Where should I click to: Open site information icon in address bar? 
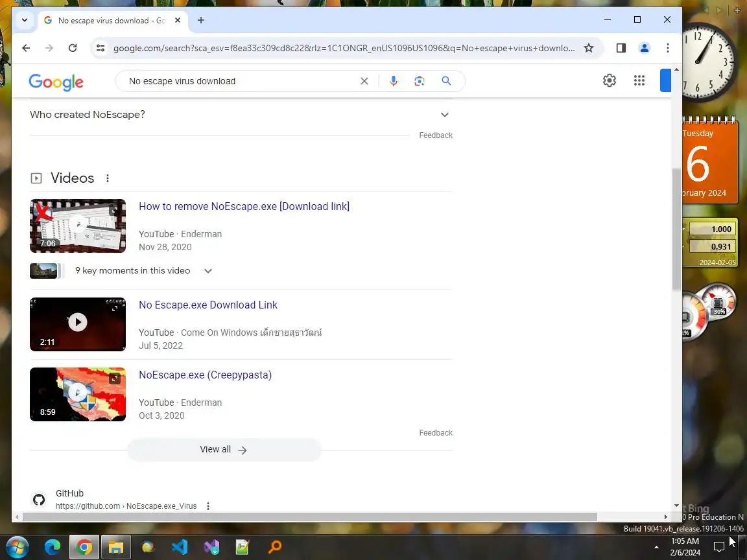[101, 47]
